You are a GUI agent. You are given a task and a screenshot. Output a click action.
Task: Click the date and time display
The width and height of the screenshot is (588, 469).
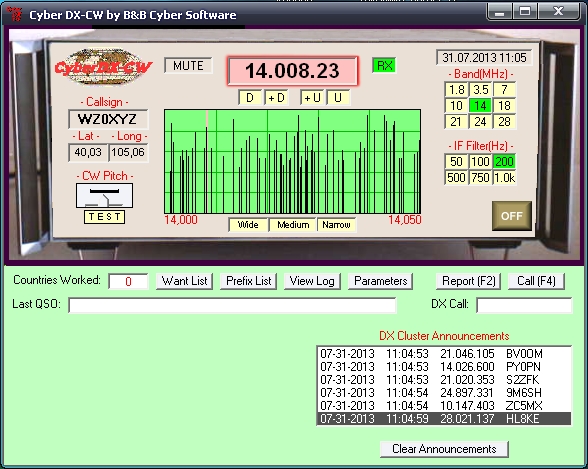pos(484,57)
